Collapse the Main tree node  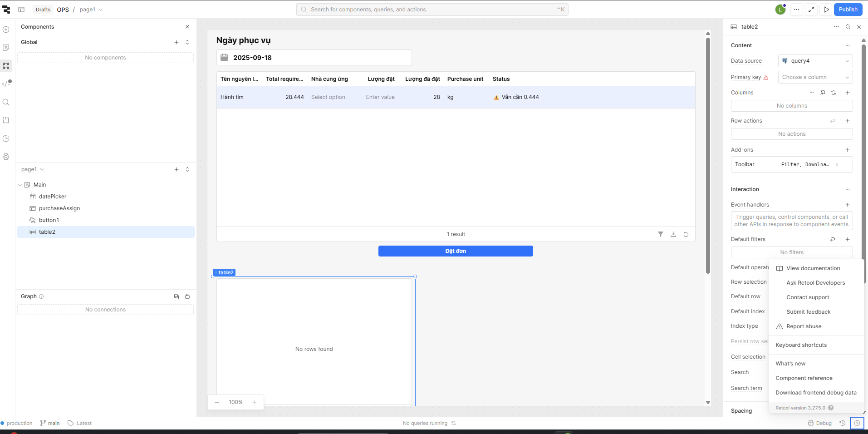pos(20,185)
